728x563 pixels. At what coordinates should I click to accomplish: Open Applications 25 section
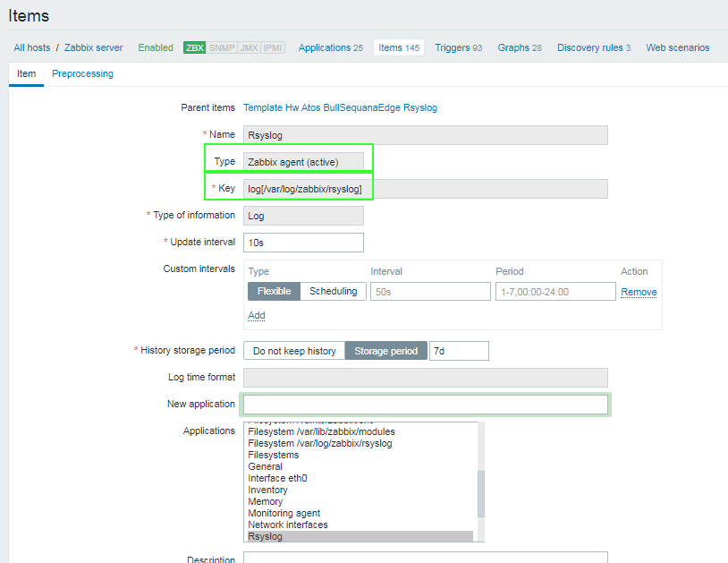click(x=331, y=47)
